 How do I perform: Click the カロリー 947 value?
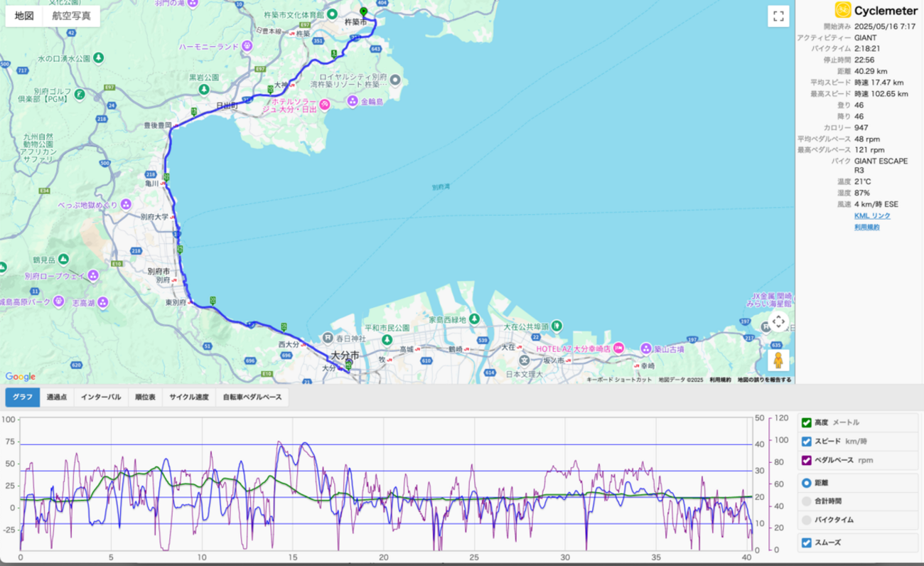tap(861, 127)
